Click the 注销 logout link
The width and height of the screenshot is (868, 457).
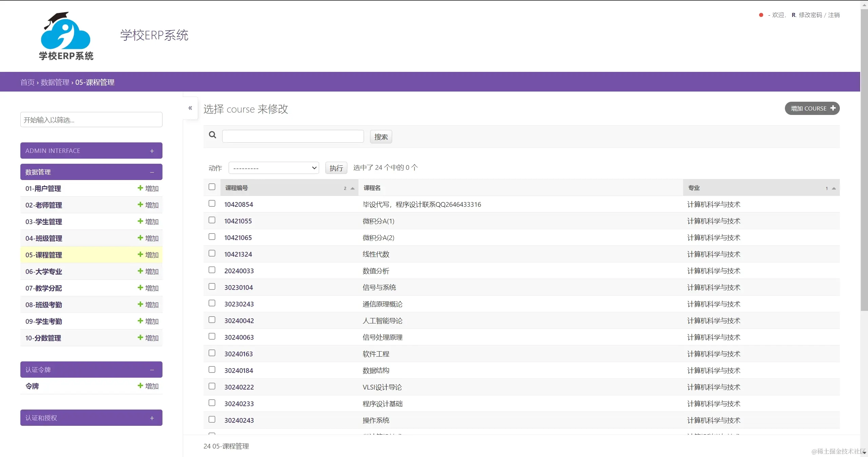click(x=834, y=15)
